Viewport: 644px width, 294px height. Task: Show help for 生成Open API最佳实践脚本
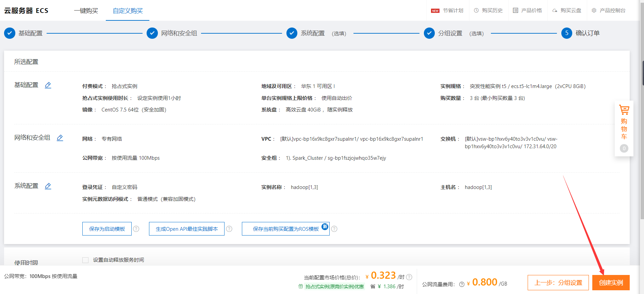pos(229,229)
